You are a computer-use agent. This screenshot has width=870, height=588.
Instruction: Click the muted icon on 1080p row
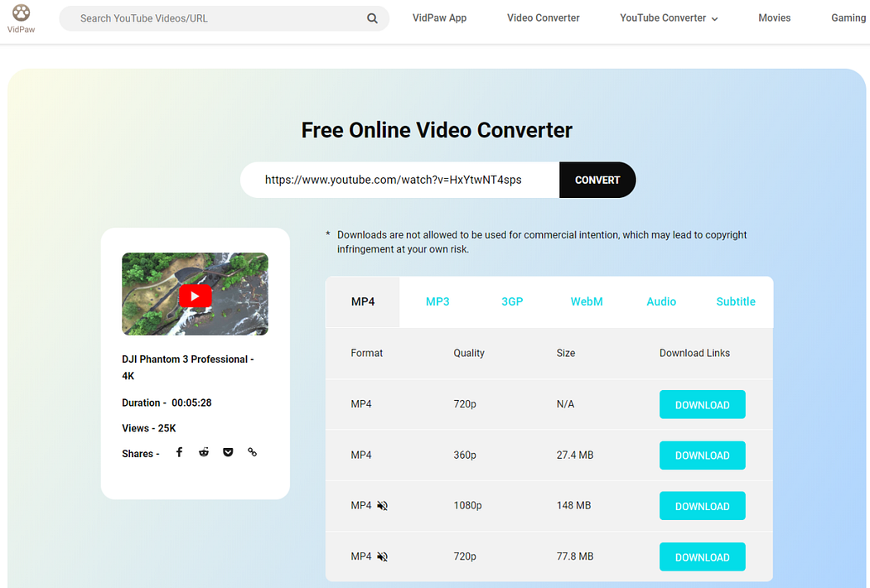(382, 505)
